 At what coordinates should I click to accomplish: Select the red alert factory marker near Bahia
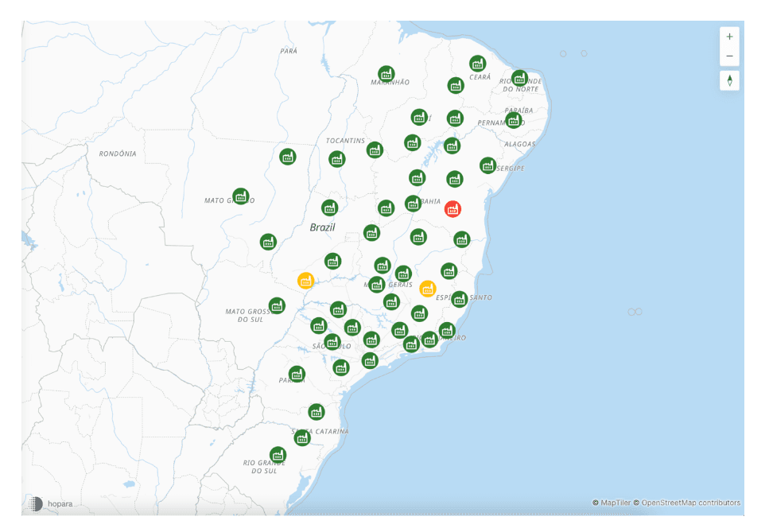454,208
